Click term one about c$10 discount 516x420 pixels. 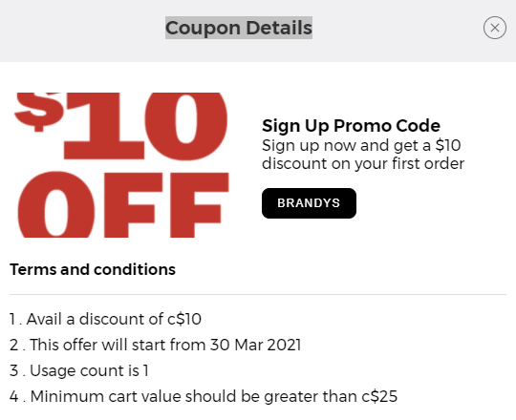point(105,319)
